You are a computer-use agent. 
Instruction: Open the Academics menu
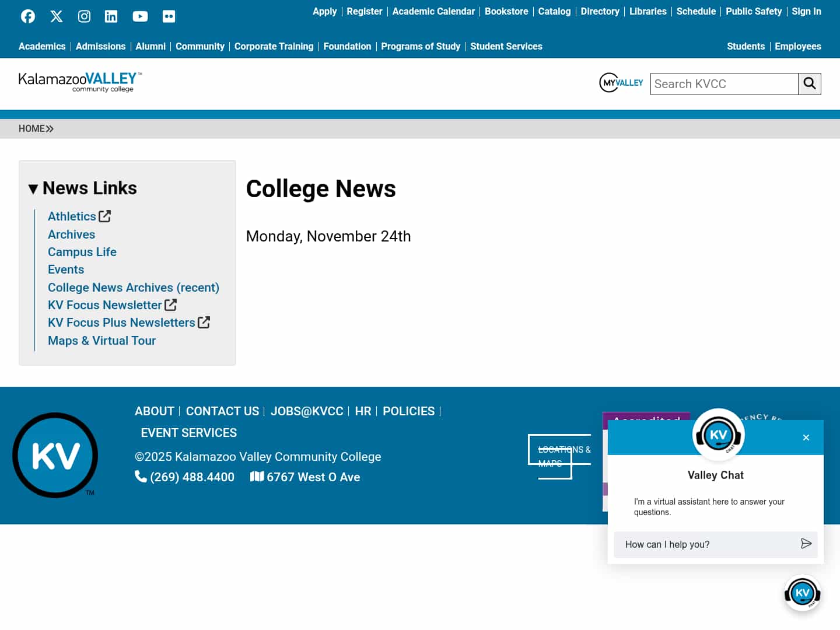[42, 46]
